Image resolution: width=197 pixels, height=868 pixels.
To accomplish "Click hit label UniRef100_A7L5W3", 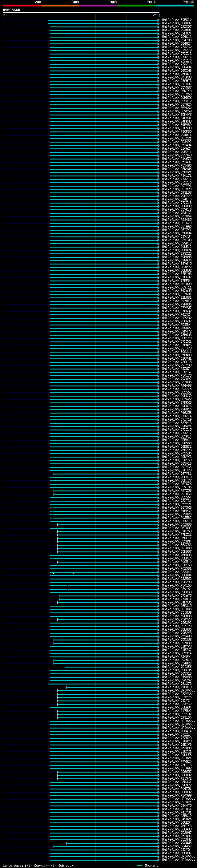I will pyautogui.click(x=177, y=128).
